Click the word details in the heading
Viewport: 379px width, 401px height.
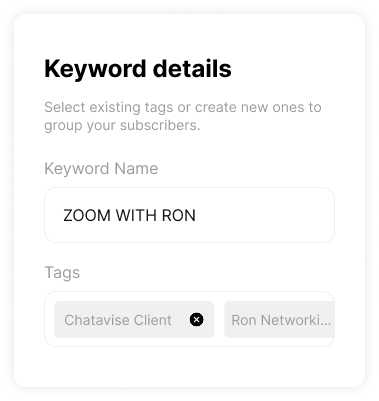tap(192, 69)
